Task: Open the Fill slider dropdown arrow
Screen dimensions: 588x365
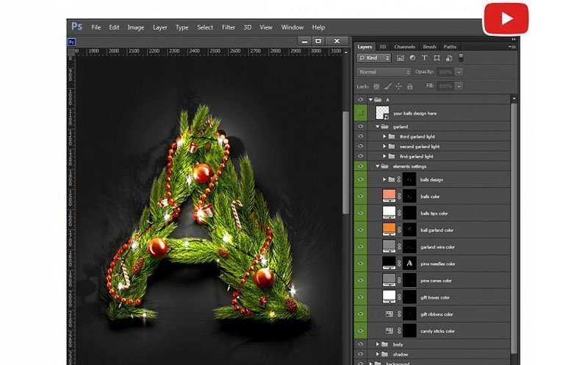Action: [x=459, y=86]
